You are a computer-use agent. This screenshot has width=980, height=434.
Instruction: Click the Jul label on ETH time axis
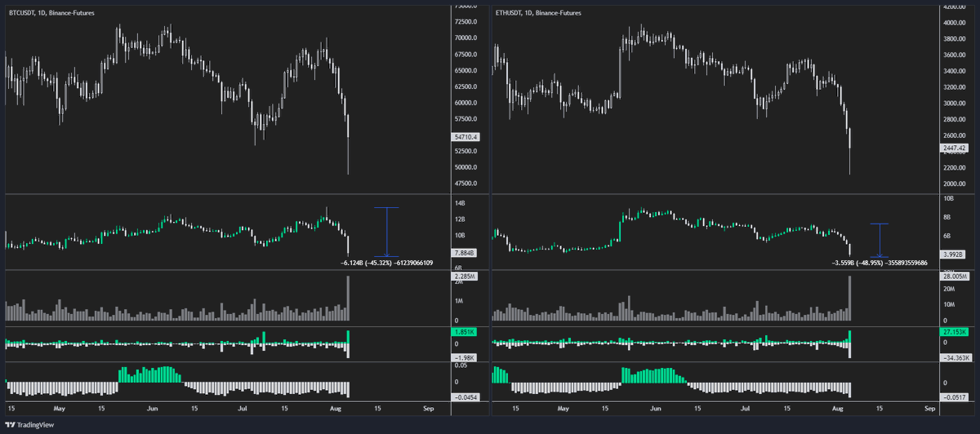click(743, 407)
